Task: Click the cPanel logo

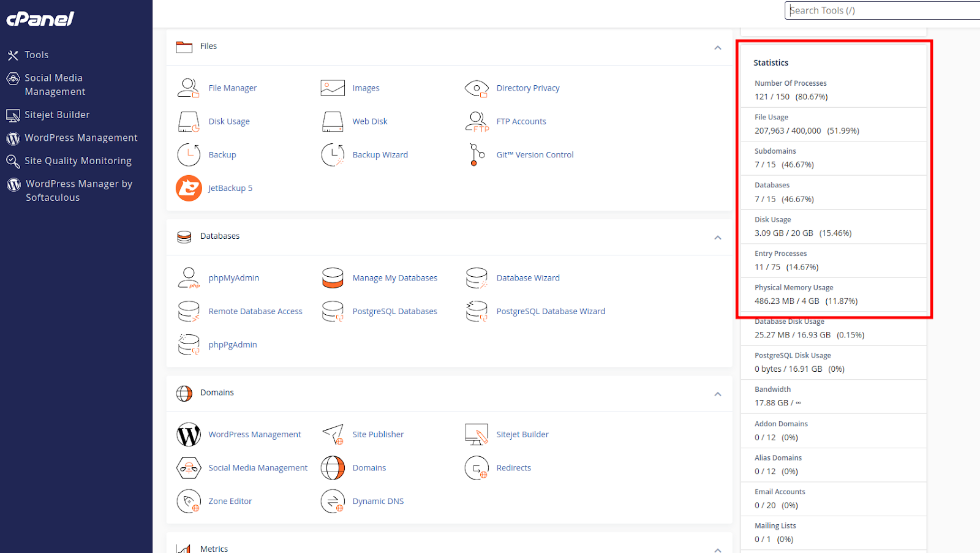Action: click(x=40, y=20)
